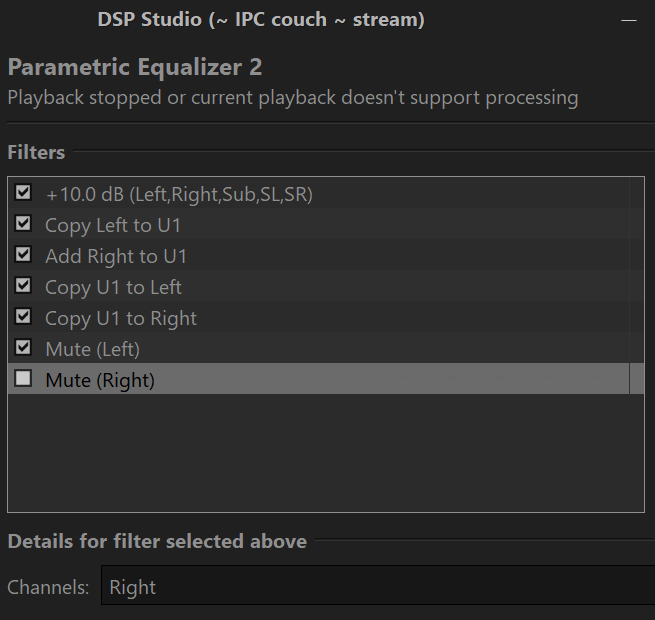The height and width of the screenshot is (620, 655).
Task: Select the +10.0 dB (Left,Right,Sub,SL,SR) filter row
Action: (318, 193)
